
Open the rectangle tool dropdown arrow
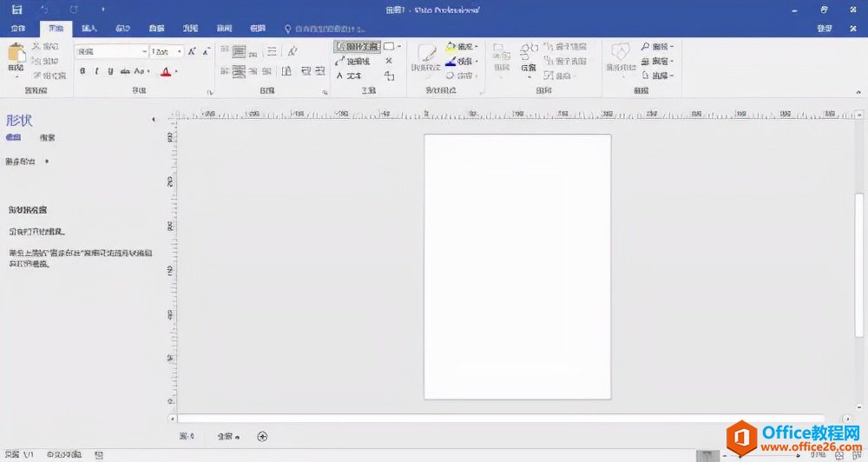coord(399,47)
